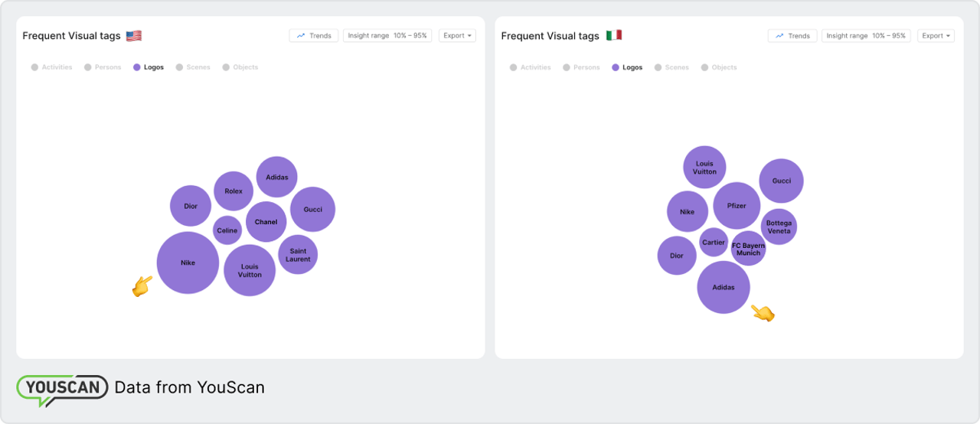Select the Adidas bubble in the Italy chart

724,287
